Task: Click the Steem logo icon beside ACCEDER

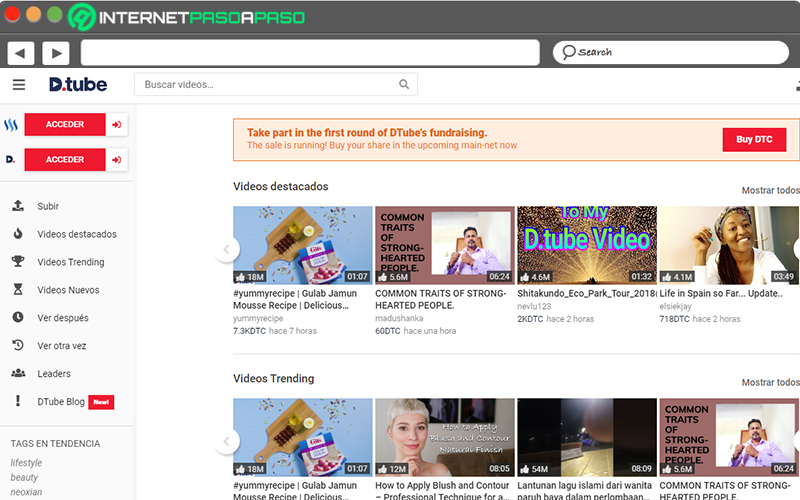Action: [x=11, y=124]
